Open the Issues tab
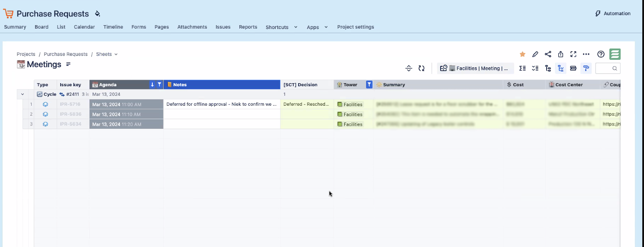Viewport: 644px width, 247px height. point(223,27)
